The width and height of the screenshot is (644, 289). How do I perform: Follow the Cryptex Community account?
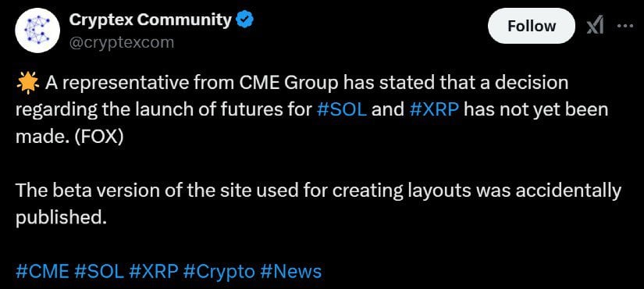pyautogui.click(x=532, y=26)
